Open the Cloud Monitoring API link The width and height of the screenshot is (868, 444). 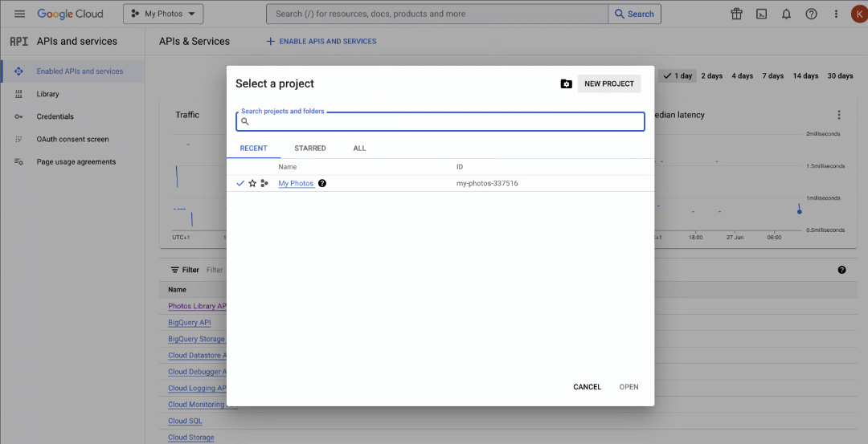197,405
